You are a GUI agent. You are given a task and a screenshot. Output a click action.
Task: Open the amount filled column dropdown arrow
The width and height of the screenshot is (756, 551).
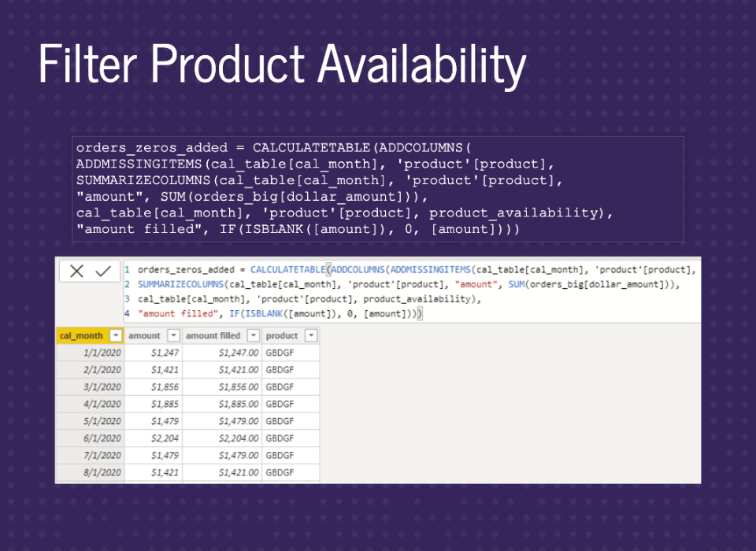[253, 335]
